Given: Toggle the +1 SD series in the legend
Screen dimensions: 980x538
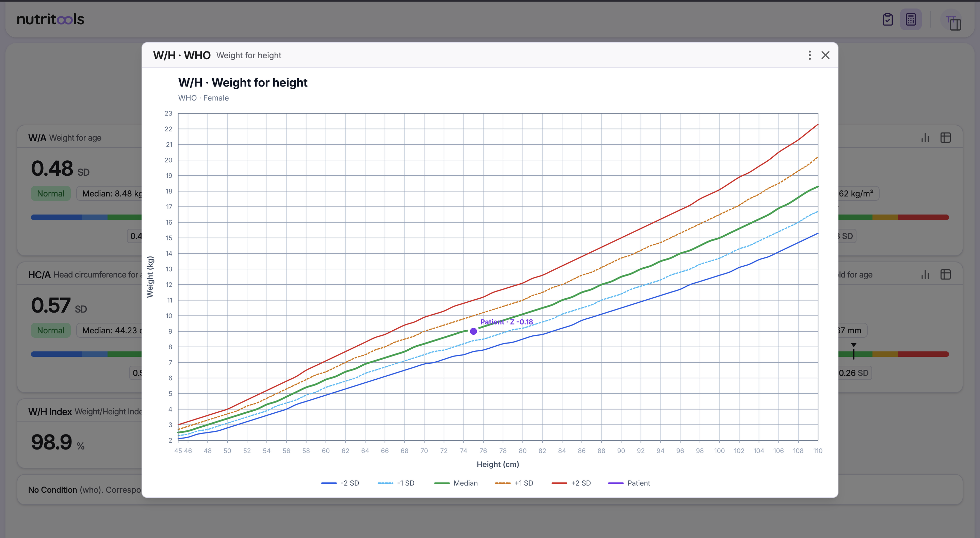Looking at the screenshot, I should 514,483.
